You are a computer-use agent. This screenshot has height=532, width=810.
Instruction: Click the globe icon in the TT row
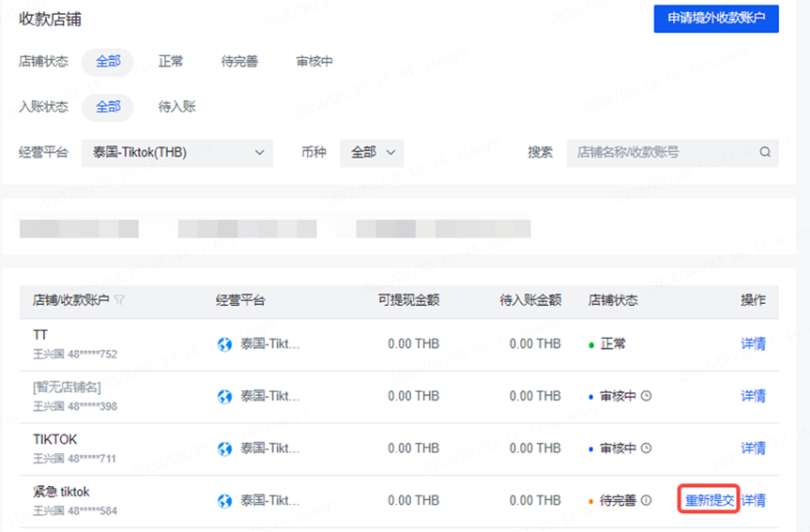224,344
